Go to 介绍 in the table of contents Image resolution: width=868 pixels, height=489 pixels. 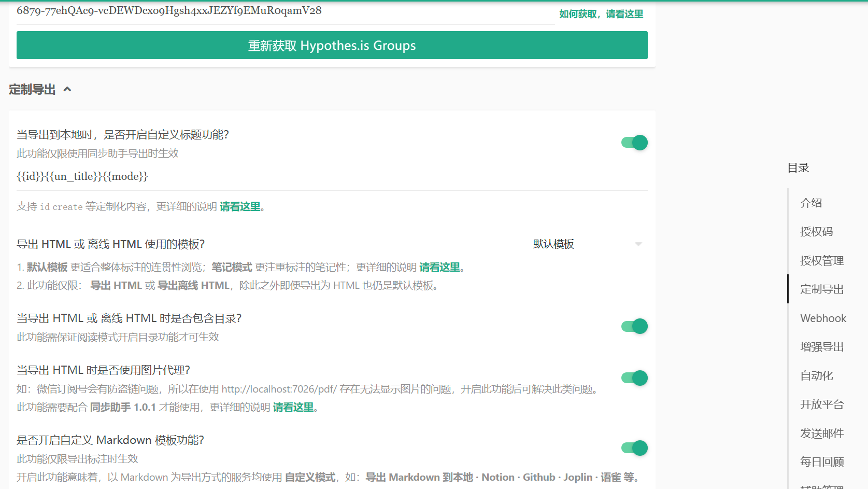point(811,203)
